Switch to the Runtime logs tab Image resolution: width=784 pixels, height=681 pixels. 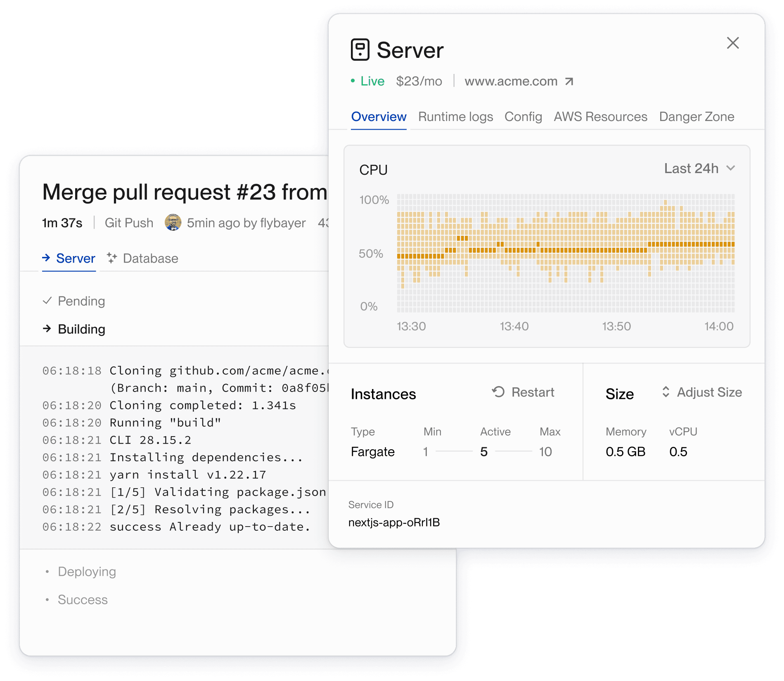pyautogui.click(x=455, y=117)
